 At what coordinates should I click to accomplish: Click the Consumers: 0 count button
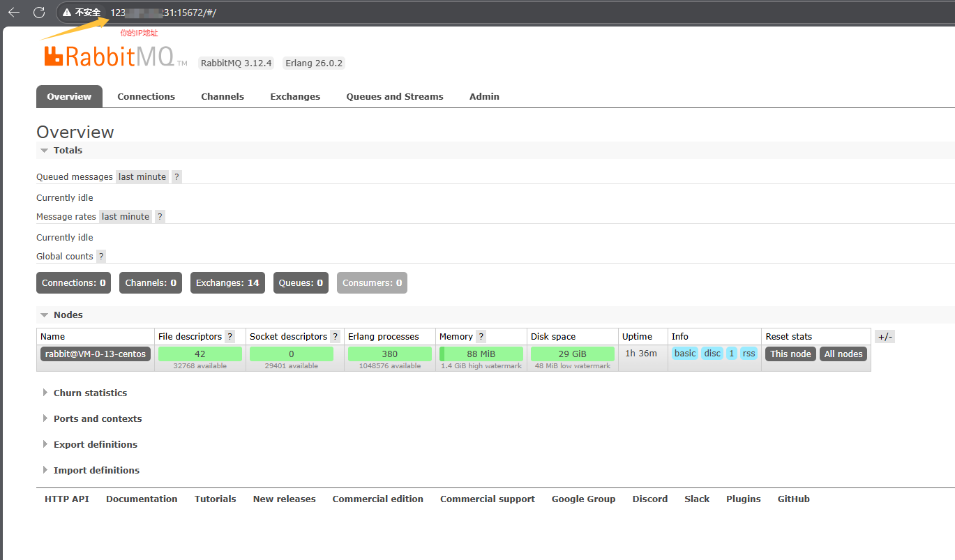click(x=372, y=282)
